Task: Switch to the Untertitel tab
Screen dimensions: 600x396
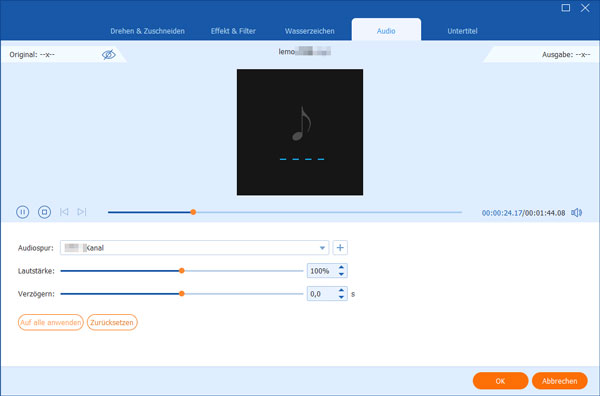Action: [462, 31]
